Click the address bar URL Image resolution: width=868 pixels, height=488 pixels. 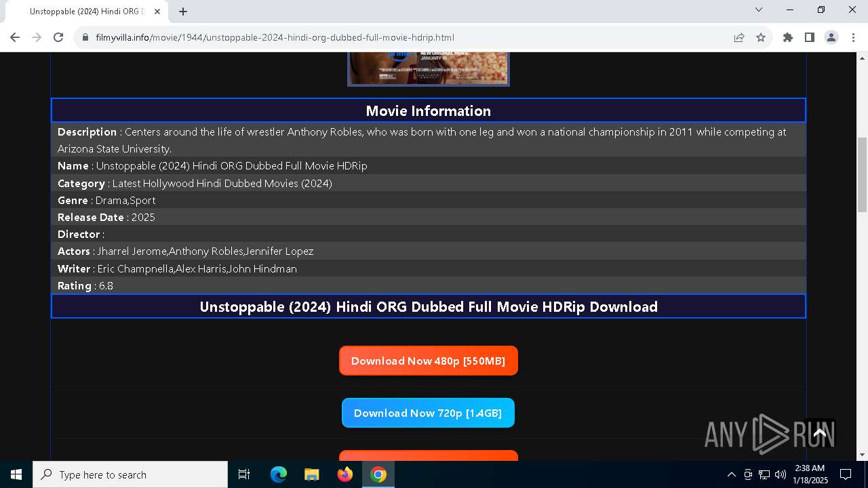(x=275, y=37)
